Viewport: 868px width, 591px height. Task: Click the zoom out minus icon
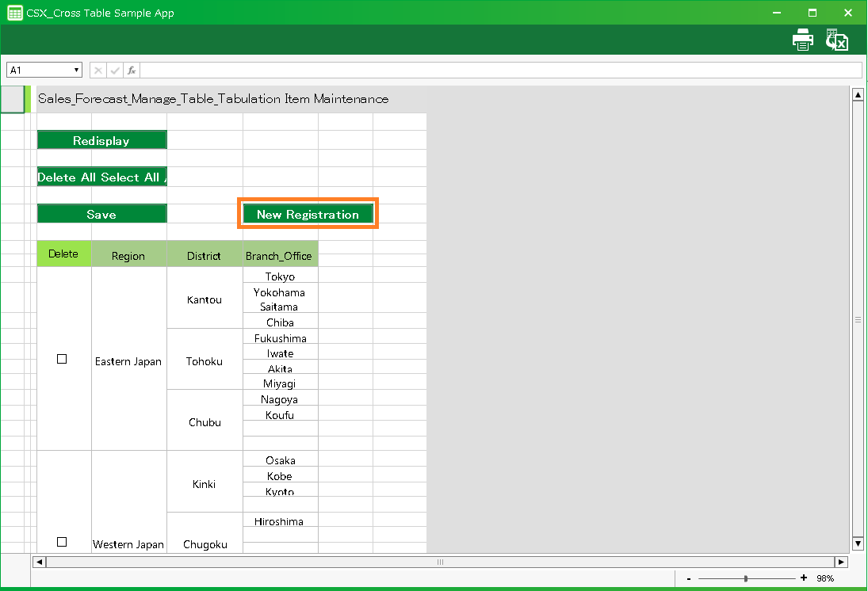pyautogui.click(x=689, y=578)
